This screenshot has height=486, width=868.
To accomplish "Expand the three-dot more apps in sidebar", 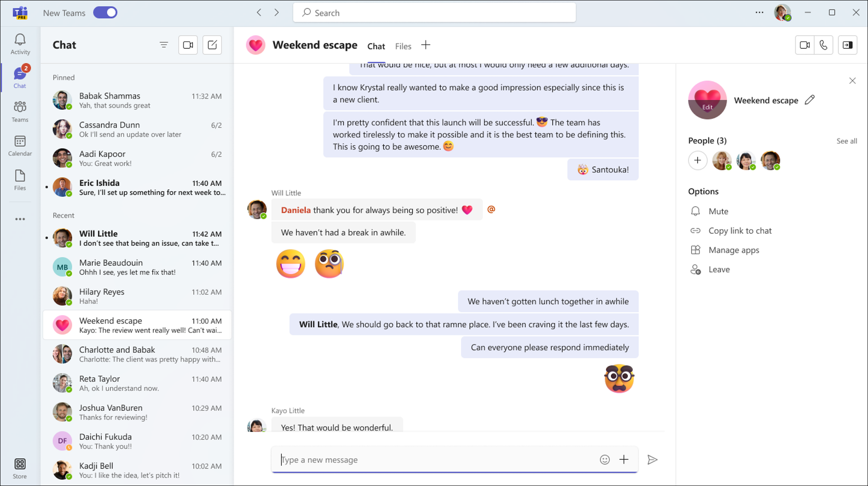I will 20,219.
